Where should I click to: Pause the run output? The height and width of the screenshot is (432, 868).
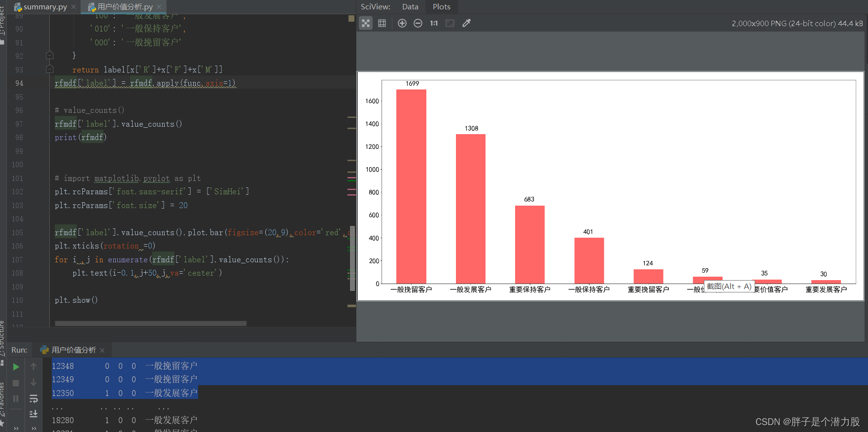click(x=16, y=398)
